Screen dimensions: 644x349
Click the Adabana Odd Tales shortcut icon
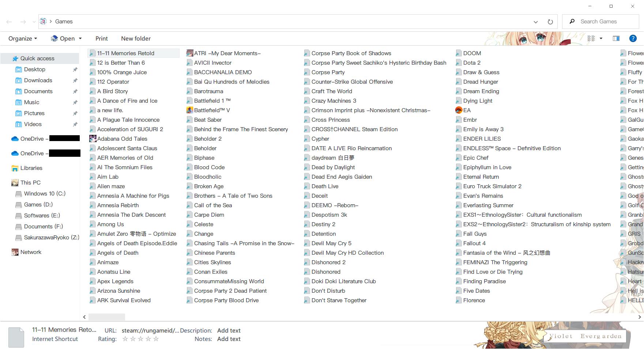click(x=93, y=139)
